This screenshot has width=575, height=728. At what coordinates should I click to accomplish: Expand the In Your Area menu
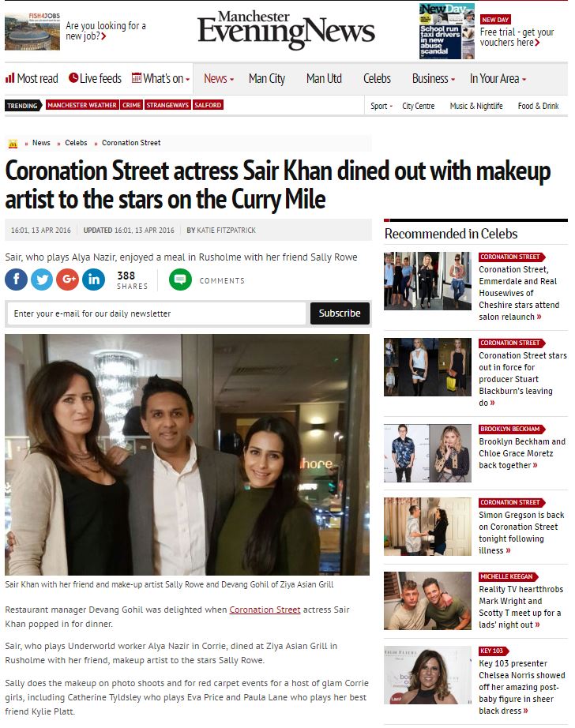[498, 78]
